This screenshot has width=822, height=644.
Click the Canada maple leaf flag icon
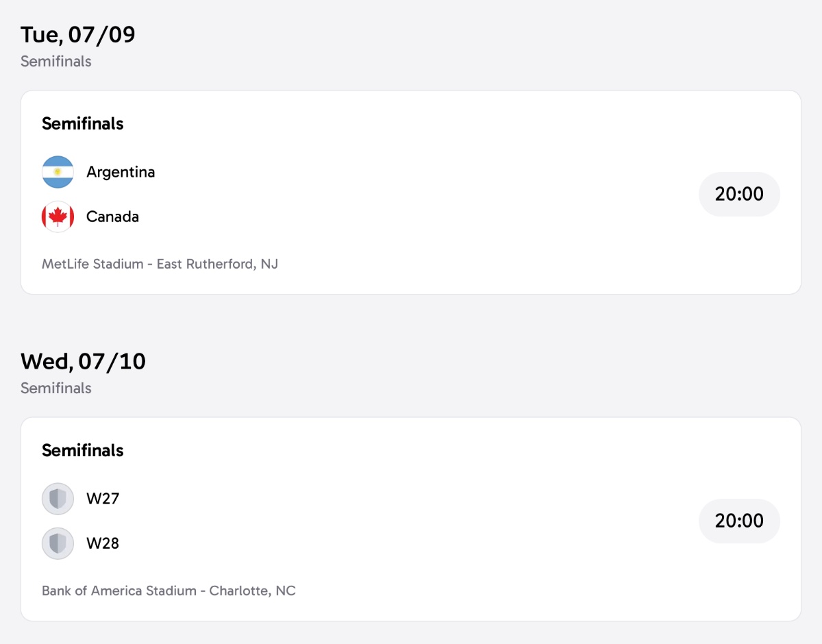[58, 217]
